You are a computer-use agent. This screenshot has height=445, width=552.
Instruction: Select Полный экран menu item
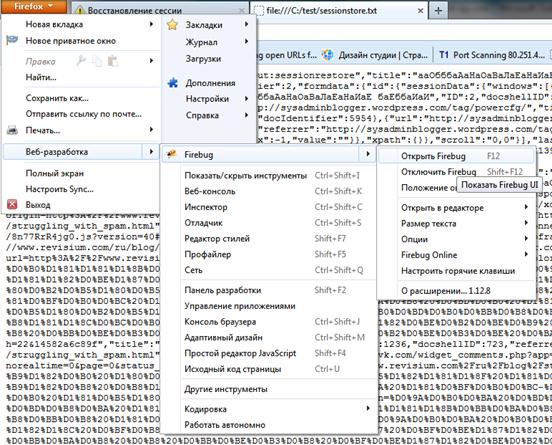click(80, 173)
